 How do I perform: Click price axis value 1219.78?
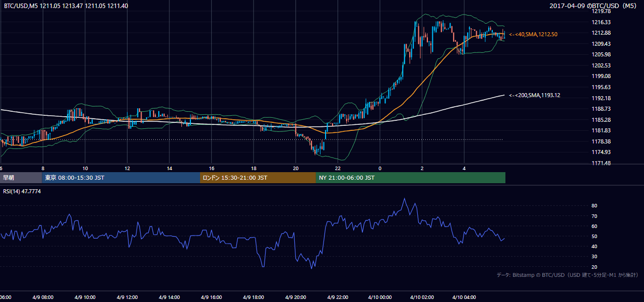601,11
